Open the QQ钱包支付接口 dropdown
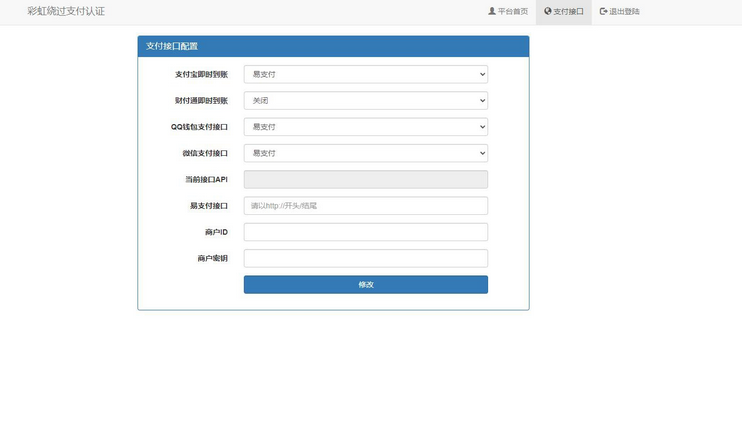The image size is (742, 426). tap(366, 127)
